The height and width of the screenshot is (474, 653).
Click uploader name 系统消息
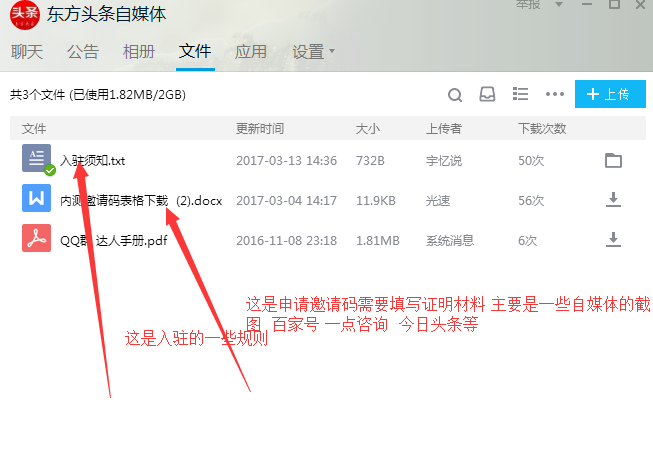(450, 240)
